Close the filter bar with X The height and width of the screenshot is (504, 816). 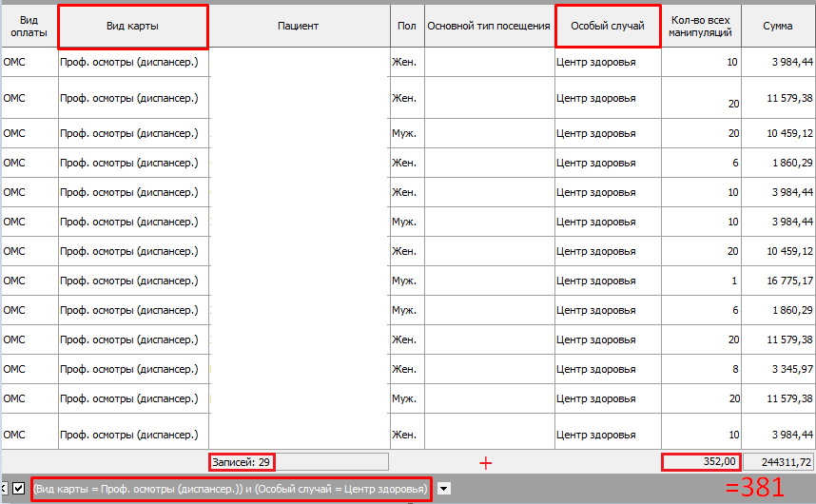[4, 489]
